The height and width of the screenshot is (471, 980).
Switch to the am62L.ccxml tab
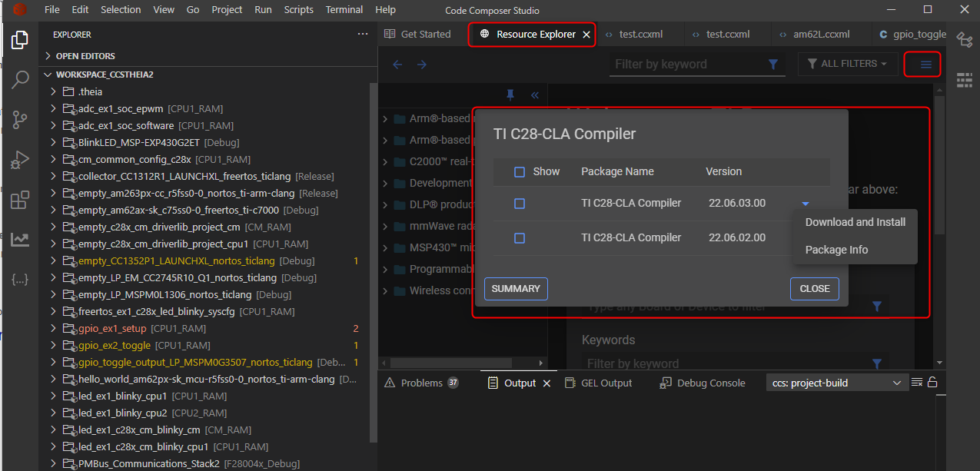(821, 35)
